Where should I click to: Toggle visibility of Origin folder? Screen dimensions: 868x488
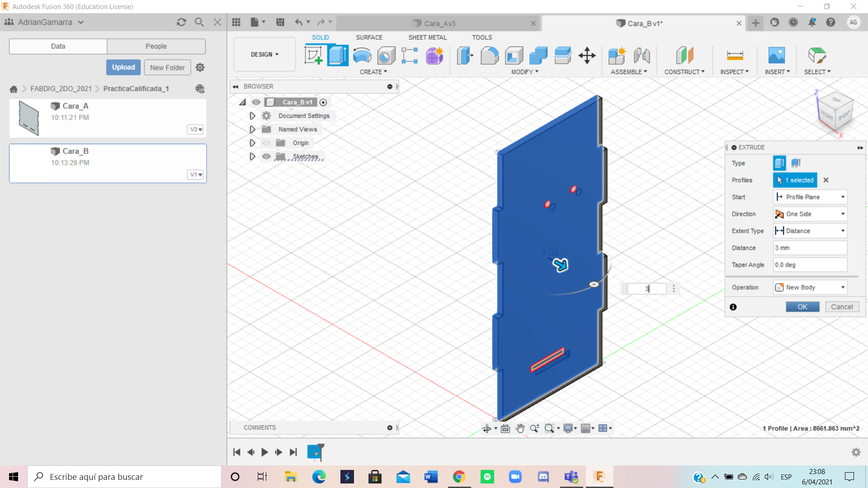[266, 143]
